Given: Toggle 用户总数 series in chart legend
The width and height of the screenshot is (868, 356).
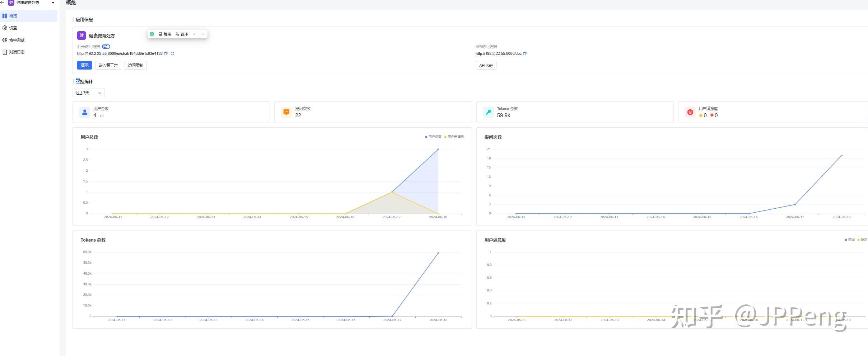Looking at the screenshot, I should pos(433,137).
